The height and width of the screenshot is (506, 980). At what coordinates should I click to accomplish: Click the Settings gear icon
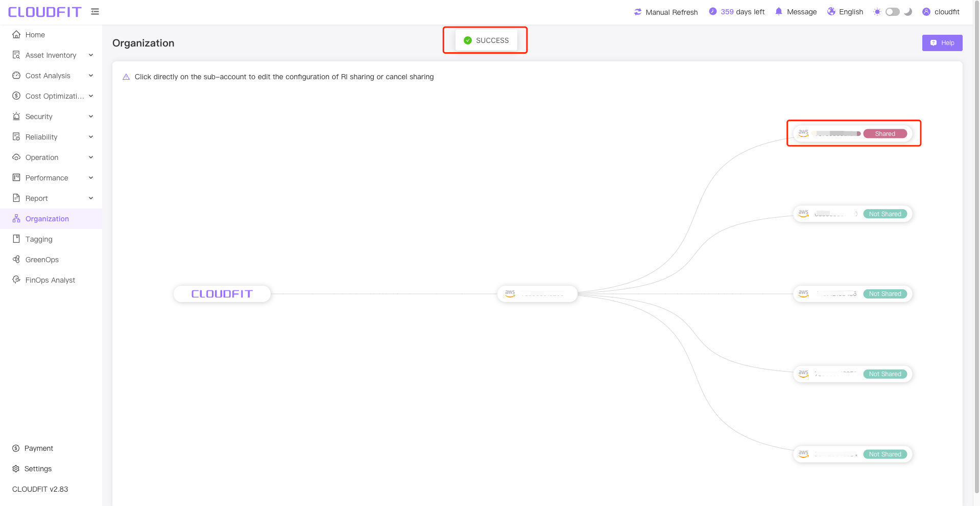[16, 469]
